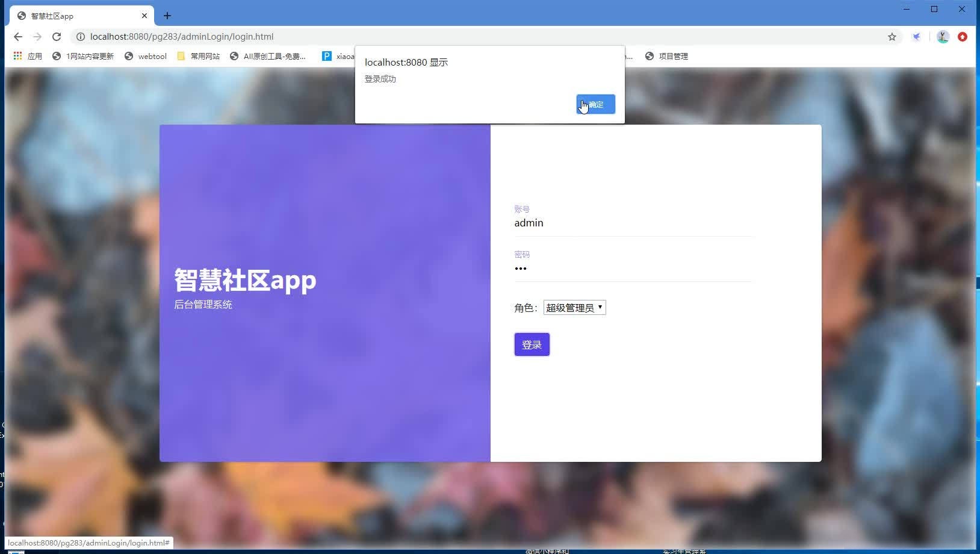Click the address bar URL
The image size is (980, 554).
click(182, 37)
